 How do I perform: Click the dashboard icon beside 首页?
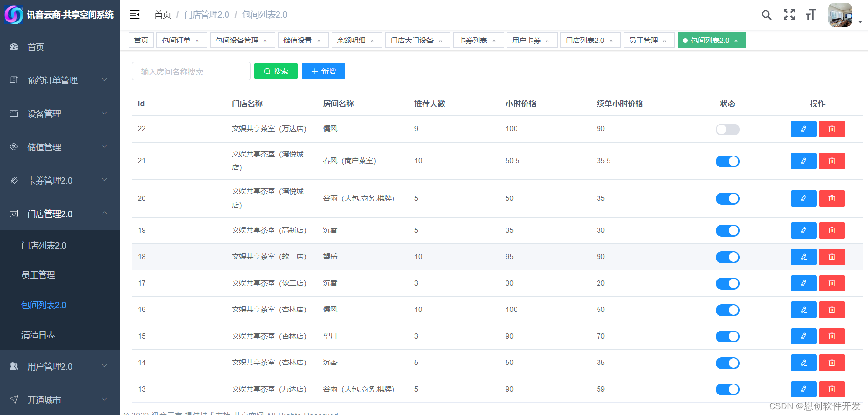pyautogui.click(x=14, y=47)
